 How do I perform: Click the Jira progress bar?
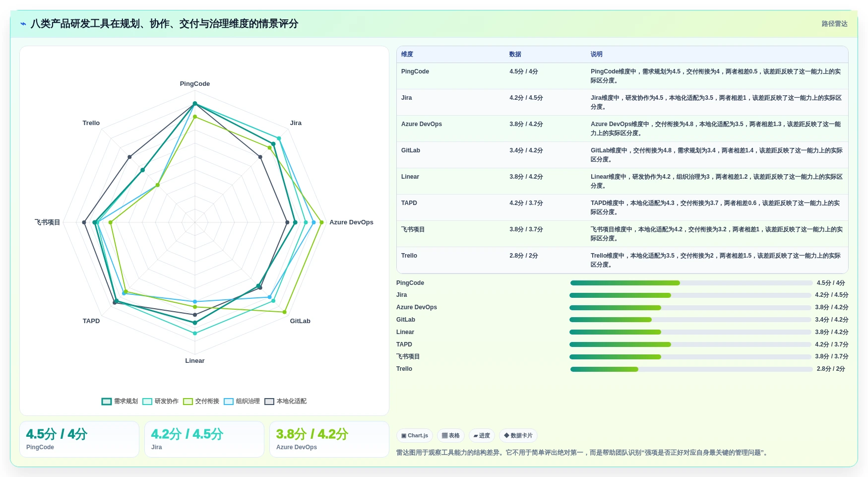[x=690, y=295]
